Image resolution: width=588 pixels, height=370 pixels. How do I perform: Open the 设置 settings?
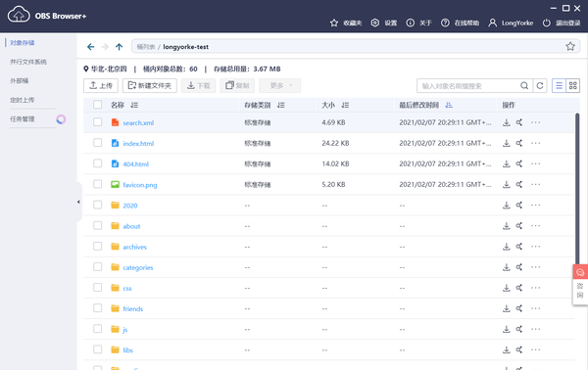point(384,23)
